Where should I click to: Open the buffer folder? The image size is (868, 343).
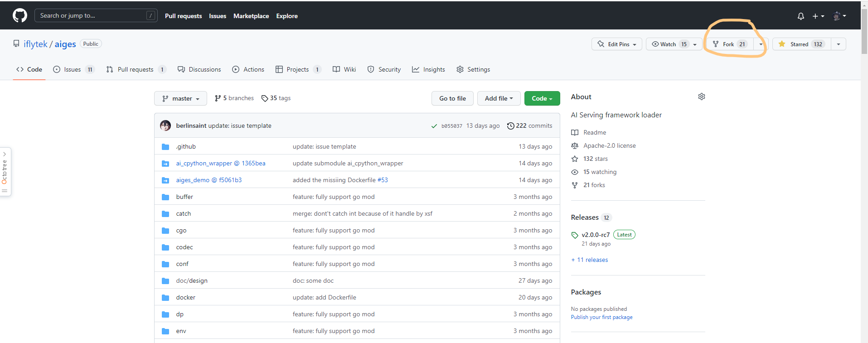[184, 197]
